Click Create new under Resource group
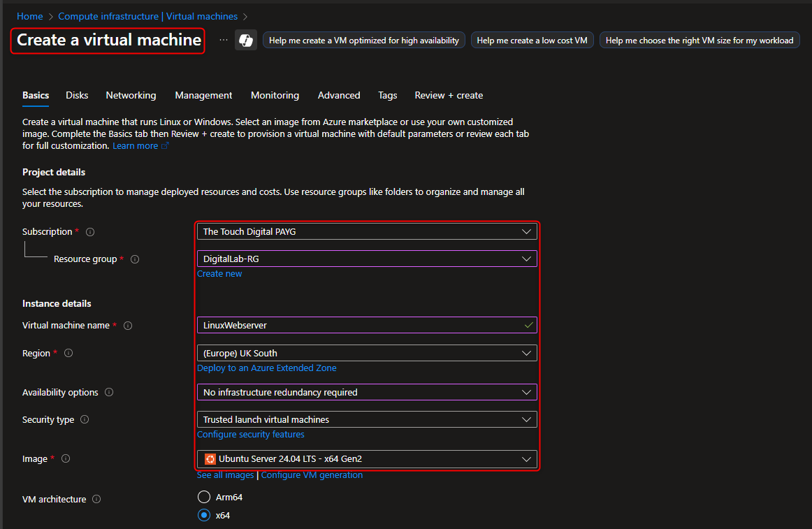Viewport: 812px width, 529px height. point(219,273)
